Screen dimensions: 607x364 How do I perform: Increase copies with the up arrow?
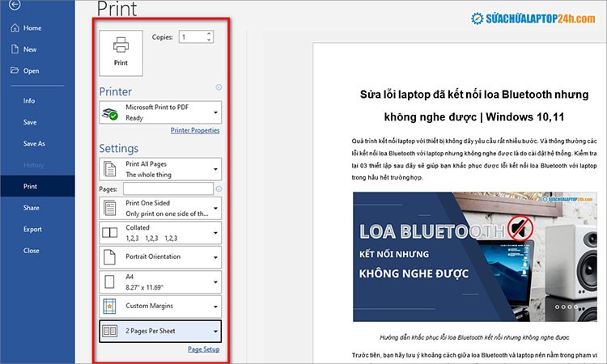tap(209, 34)
